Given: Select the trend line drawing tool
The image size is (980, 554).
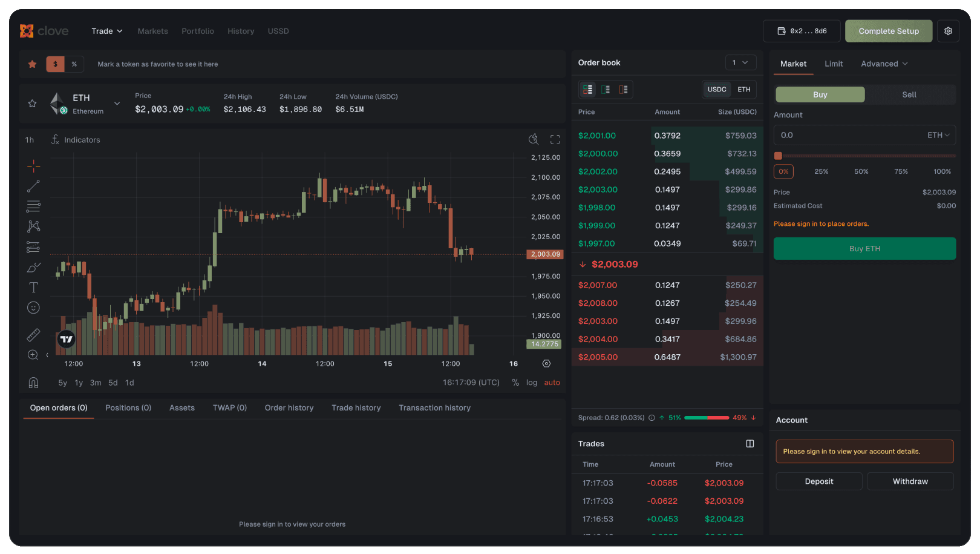Looking at the screenshot, I should coord(33,186).
